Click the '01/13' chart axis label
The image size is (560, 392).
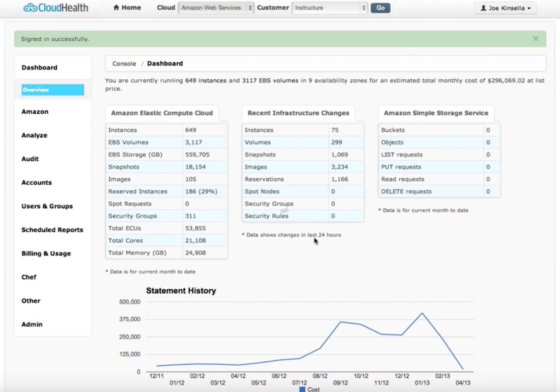422,383
